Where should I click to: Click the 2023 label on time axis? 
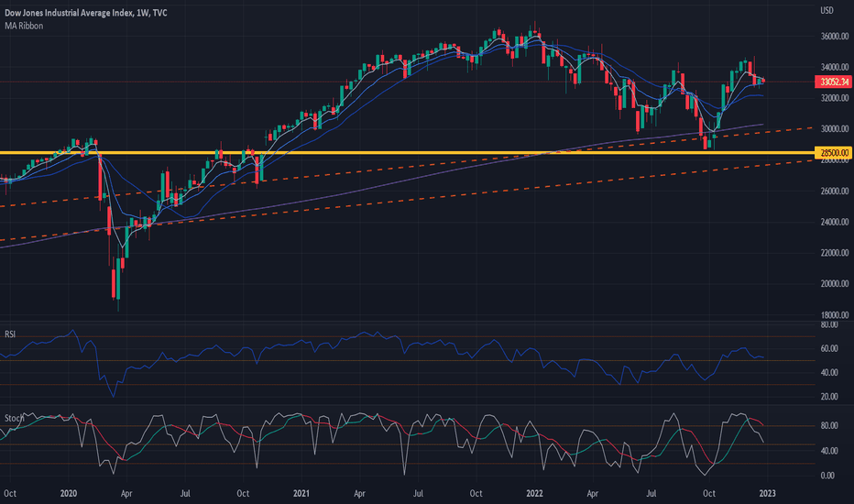(x=767, y=493)
